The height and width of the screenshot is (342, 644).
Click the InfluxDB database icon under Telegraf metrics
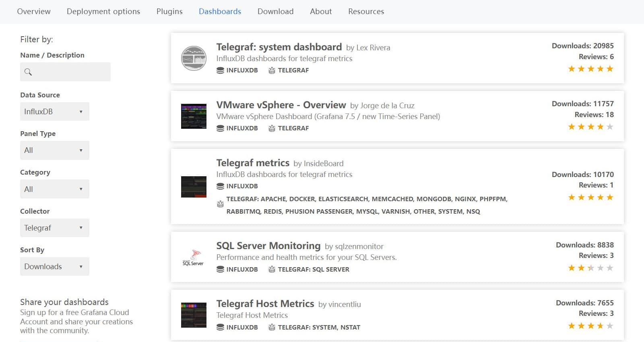220,186
